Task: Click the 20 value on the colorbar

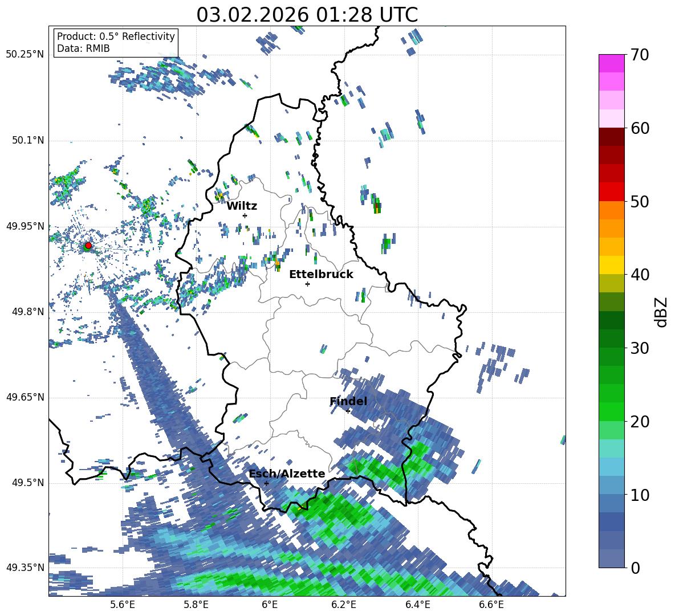Action: tap(640, 422)
